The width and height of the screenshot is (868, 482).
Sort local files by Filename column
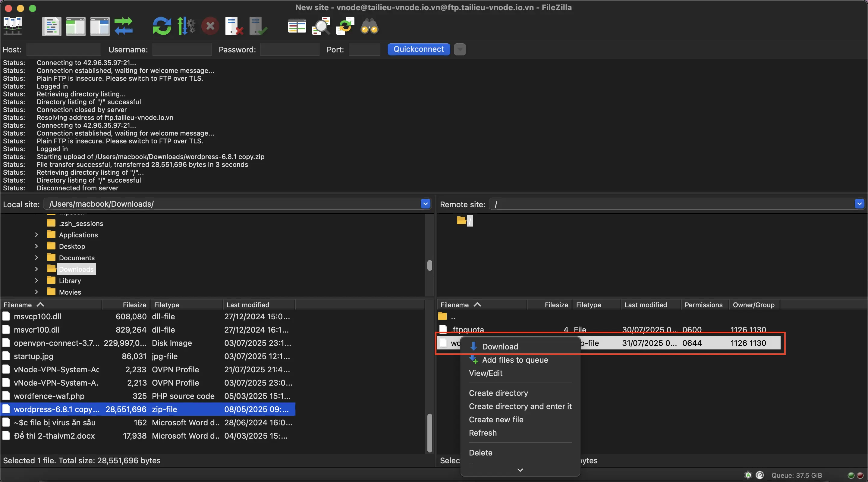coord(51,305)
